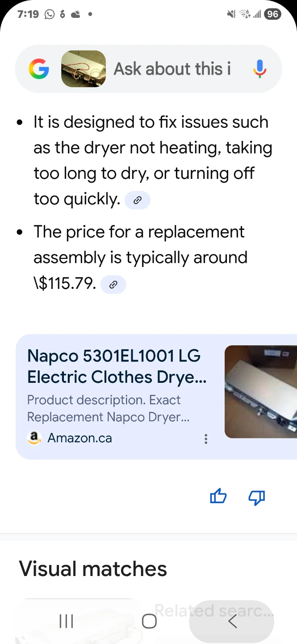Image resolution: width=297 pixels, height=644 pixels.
Task: Open three-dot menu on Amazon.ca card
Action: pos(206,439)
